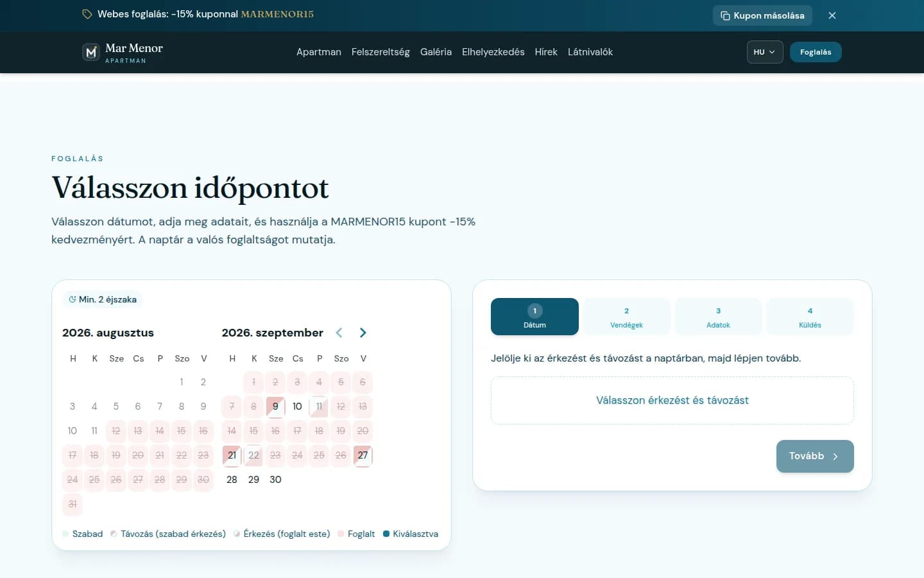Select September 9 in the calendar
The height and width of the screenshot is (578, 924).
click(x=275, y=407)
